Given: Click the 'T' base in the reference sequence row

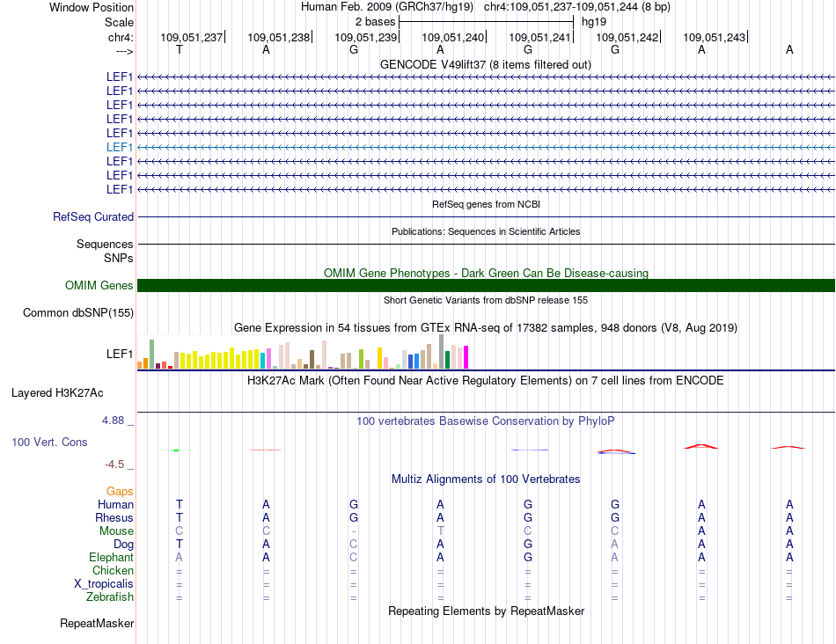Looking at the screenshot, I should [180, 50].
